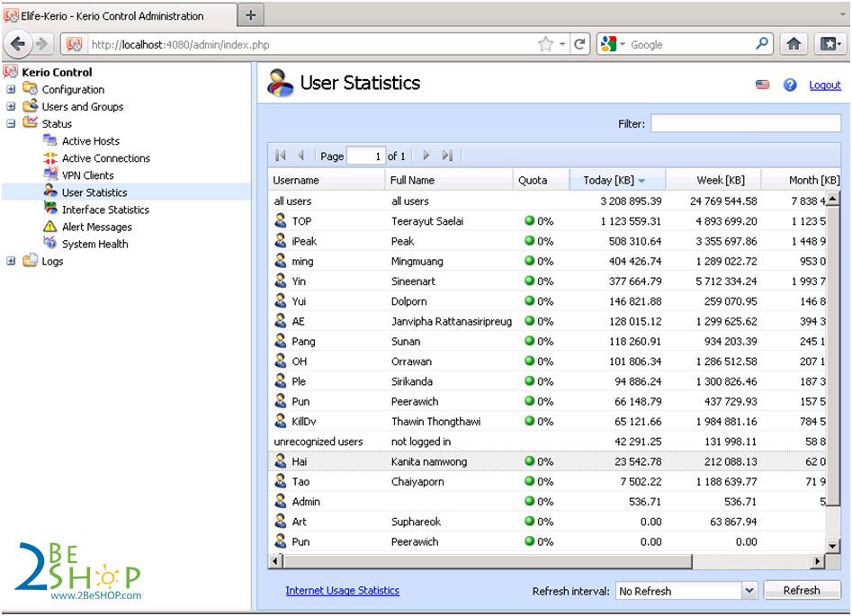Screen dimensions: 852x616
Task: Sort by the Username column header
Action: point(326,180)
